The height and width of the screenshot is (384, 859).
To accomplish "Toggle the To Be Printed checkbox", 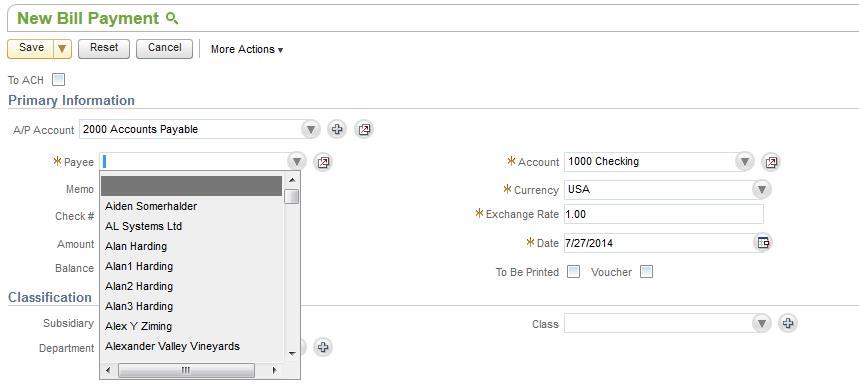I will pyautogui.click(x=573, y=272).
